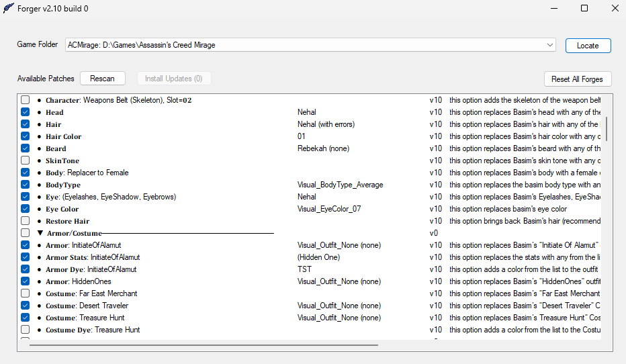Close the Forger window
626x364 pixels.
(x=615, y=8)
